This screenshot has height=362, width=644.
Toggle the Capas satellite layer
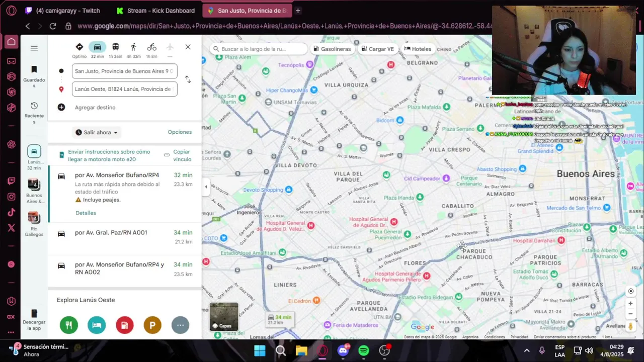point(224,316)
